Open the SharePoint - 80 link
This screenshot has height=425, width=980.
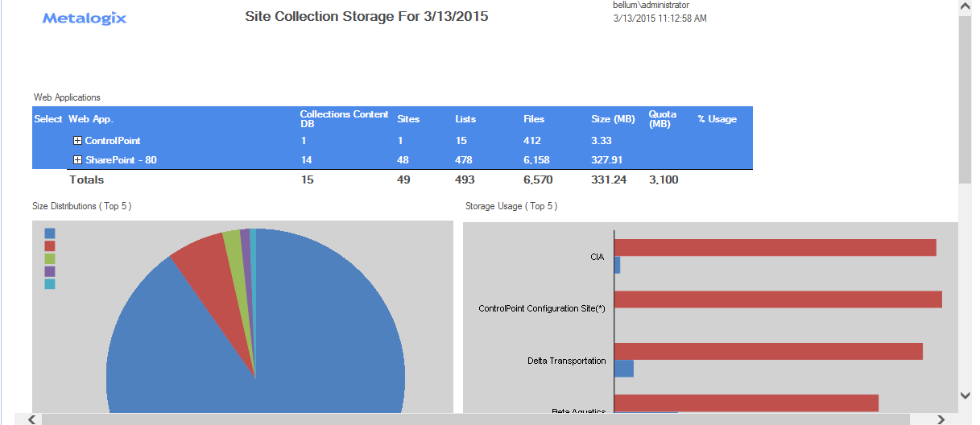click(x=121, y=160)
